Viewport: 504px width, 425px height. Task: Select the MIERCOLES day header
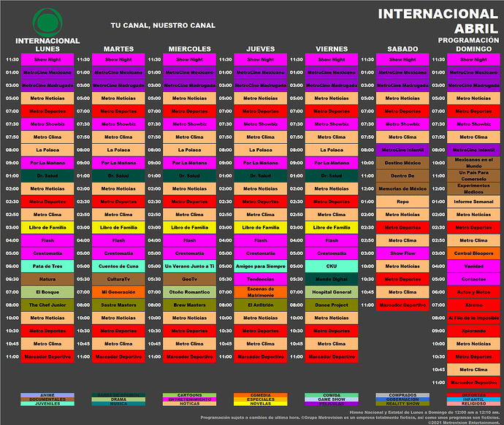point(190,49)
